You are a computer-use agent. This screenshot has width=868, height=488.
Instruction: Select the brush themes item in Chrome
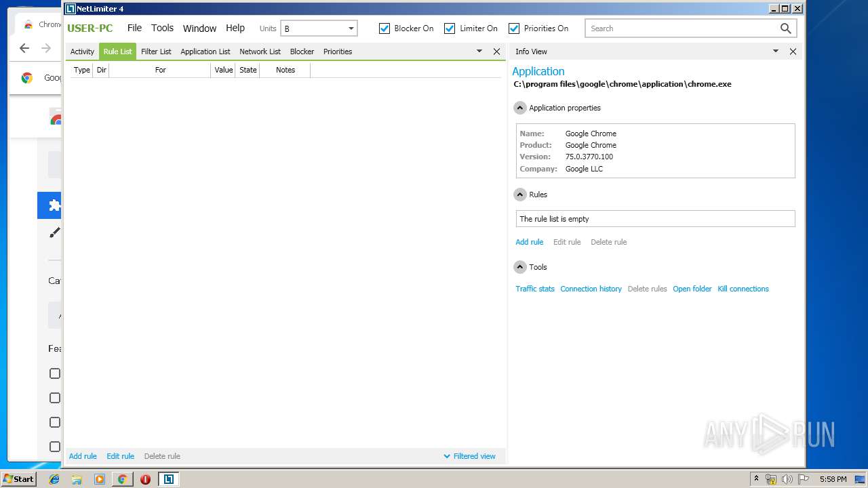point(54,232)
